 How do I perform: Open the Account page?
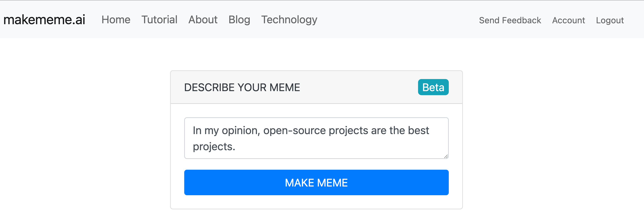(x=568, y=20)
